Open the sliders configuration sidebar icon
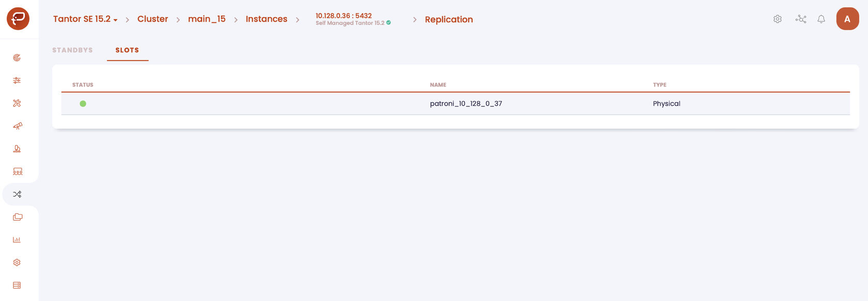Image resolution: width=868 pixels, height=301 pixels. (17, 81)
